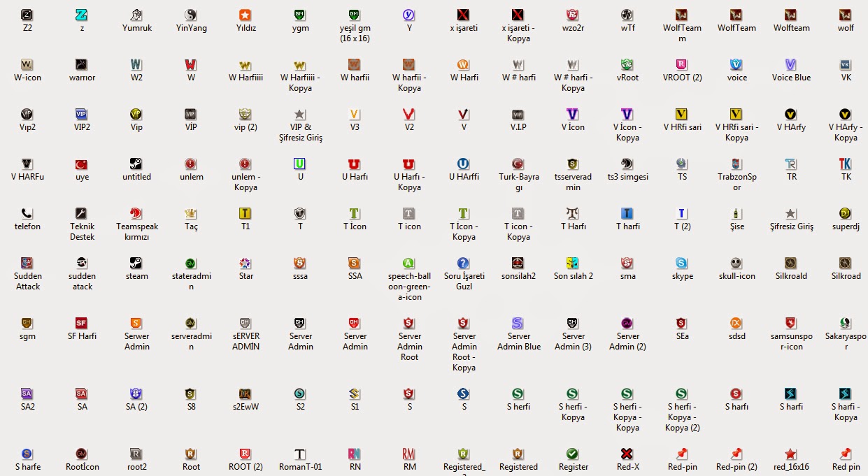Select the YinYang icon
Viewport: 868px width, 476px height.
click(x=190, y=15)
